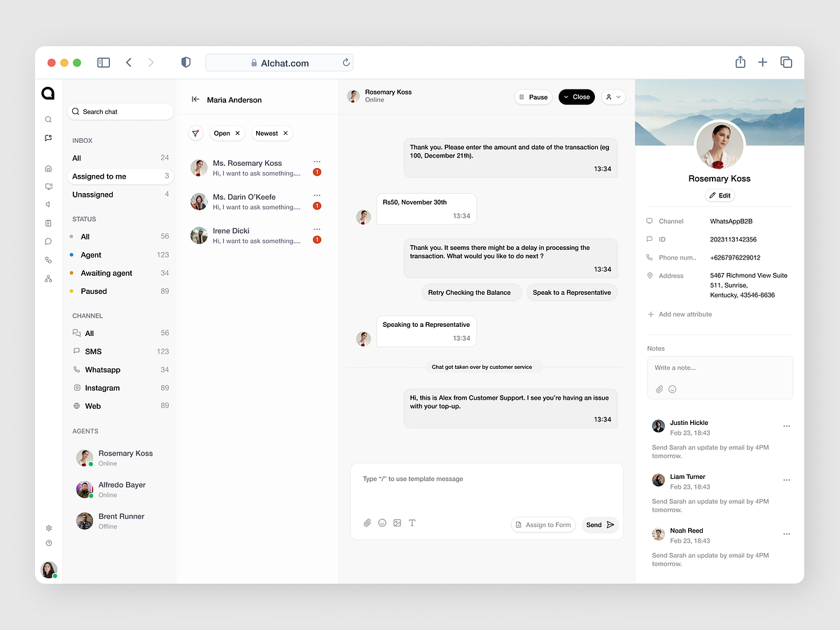Viewport: 840px width, 630px height.
Task: Open the assignee dropdown near the Close button
Action: [612, 97]
